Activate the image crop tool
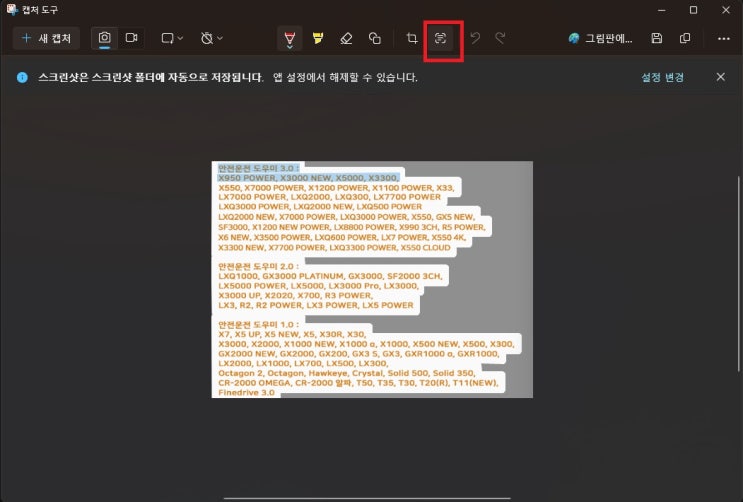Screen dimensions: 743x502 click(412, 38)
